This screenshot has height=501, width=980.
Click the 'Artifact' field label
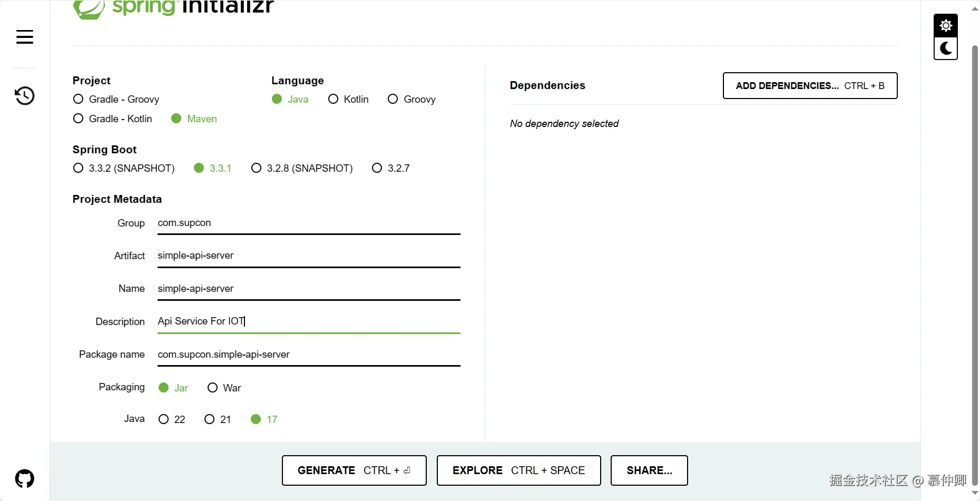click(130, 256)
